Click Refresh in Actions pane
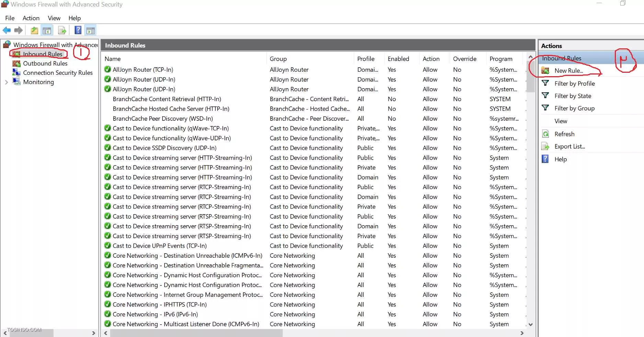The image size is (644, 337). (564, 134)
